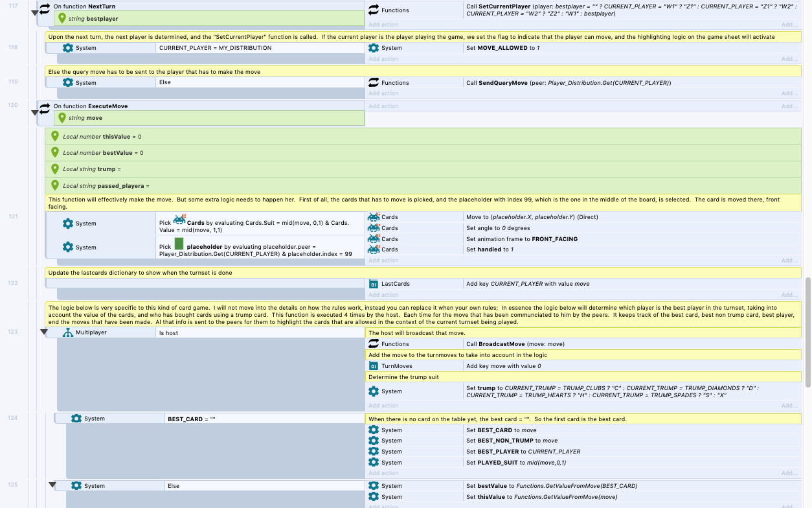Click the event number 123
812x508 pixels.
coord(13,332)
